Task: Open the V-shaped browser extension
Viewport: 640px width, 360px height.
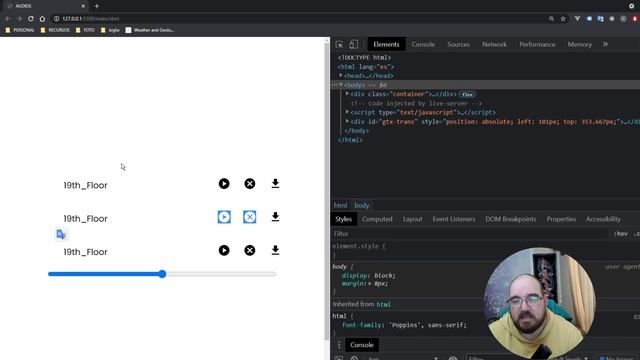Action: coord(577,19)
